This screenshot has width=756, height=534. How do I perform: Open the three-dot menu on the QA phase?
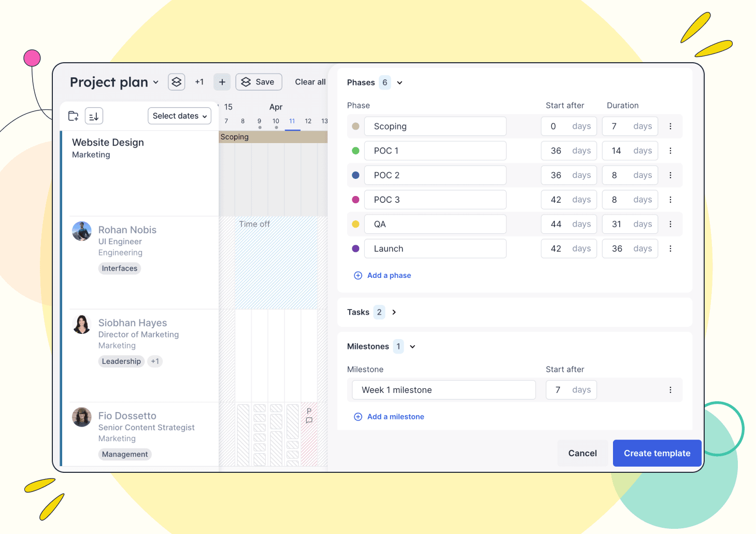click(x=671, y=224)
